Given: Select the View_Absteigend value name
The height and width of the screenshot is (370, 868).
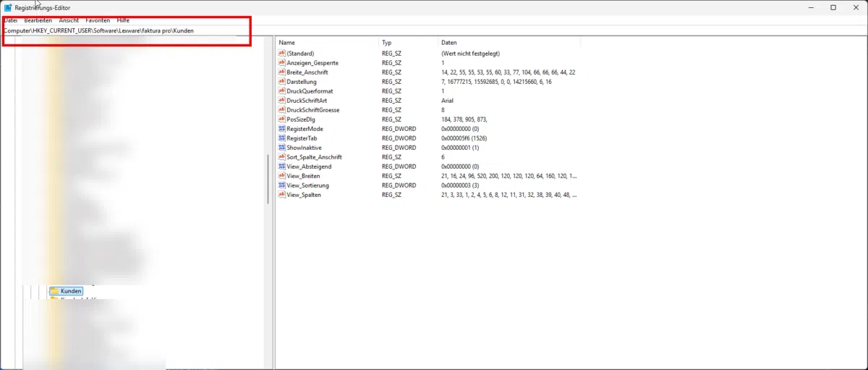Looking at the screenshot, I should (x=309, y=167).
